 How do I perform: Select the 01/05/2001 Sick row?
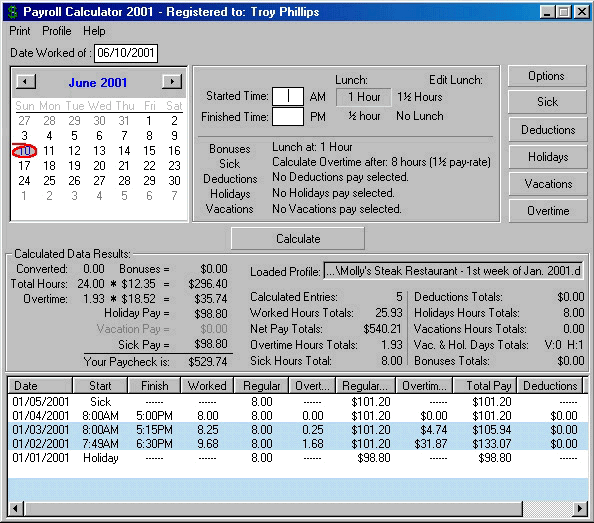pos(298,401)
